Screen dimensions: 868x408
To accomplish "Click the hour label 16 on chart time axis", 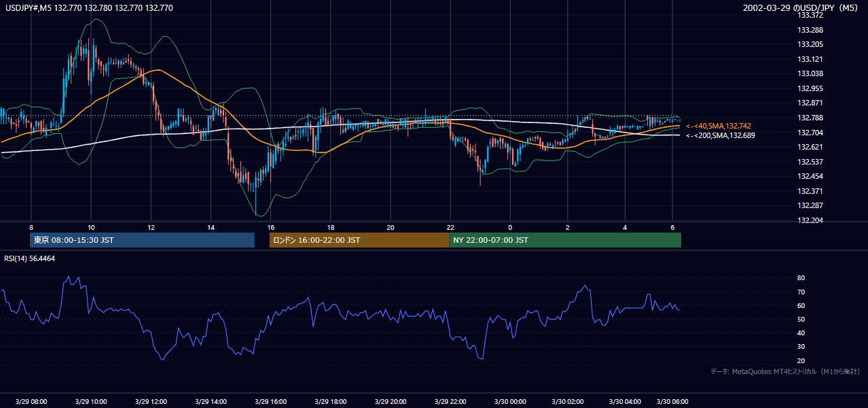I will pos(270,228).
